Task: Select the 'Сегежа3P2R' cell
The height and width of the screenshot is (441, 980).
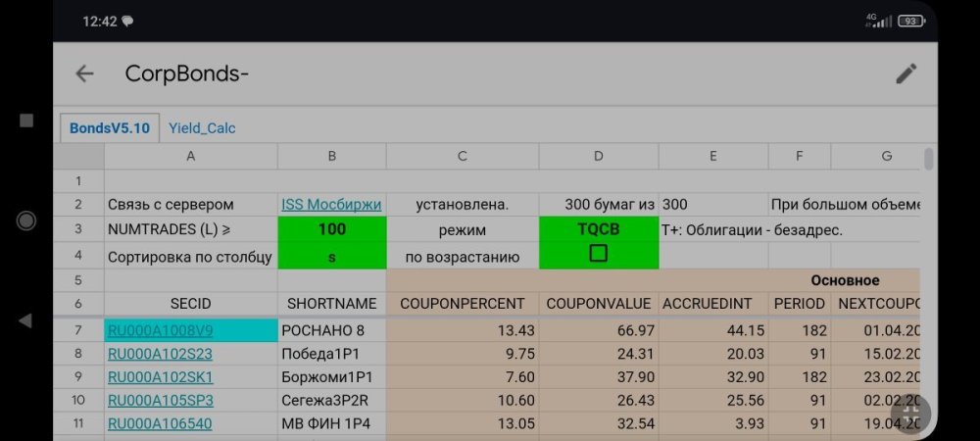Action: pos(332,401)
